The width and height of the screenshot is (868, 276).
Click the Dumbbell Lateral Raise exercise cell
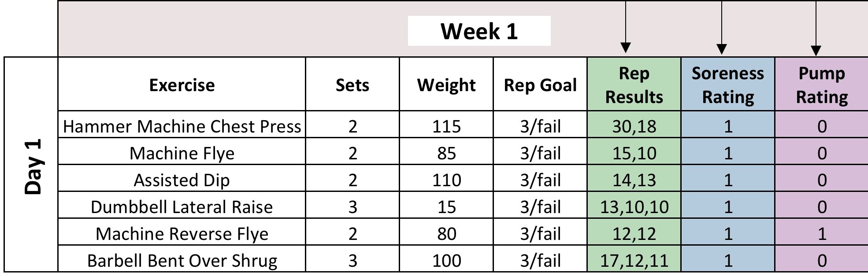(x=182, y=207)
